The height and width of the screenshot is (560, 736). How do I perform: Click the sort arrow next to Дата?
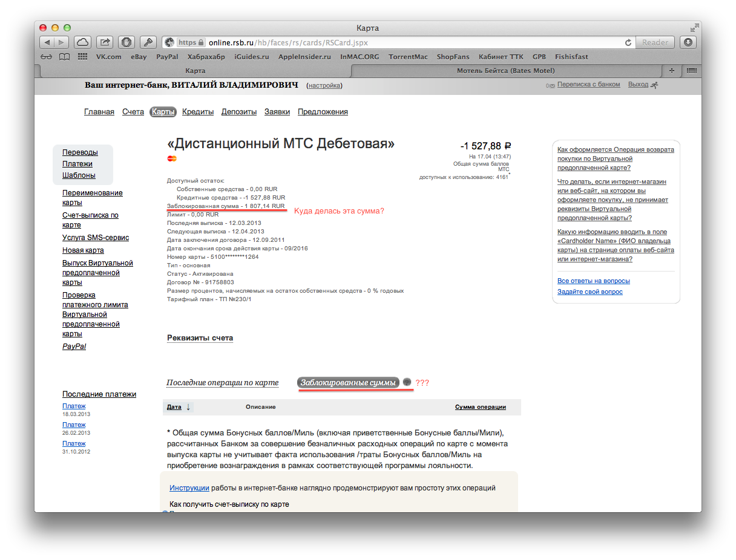(x=188, y=407)
